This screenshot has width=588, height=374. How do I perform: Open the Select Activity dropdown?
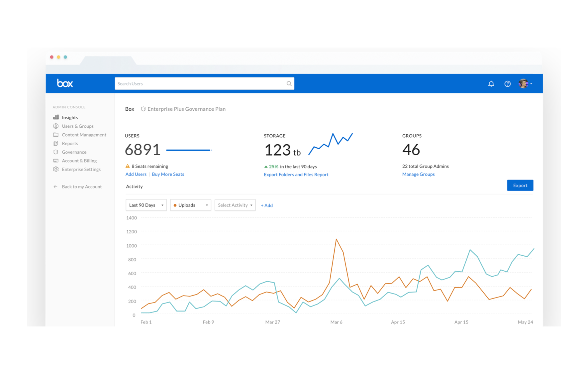(x=235, y=205)
